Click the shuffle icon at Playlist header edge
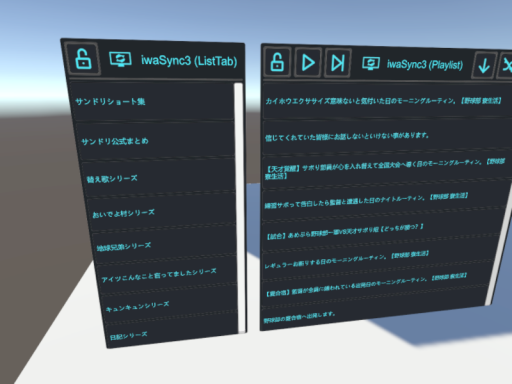512x384 pixels. click(505, 66)
